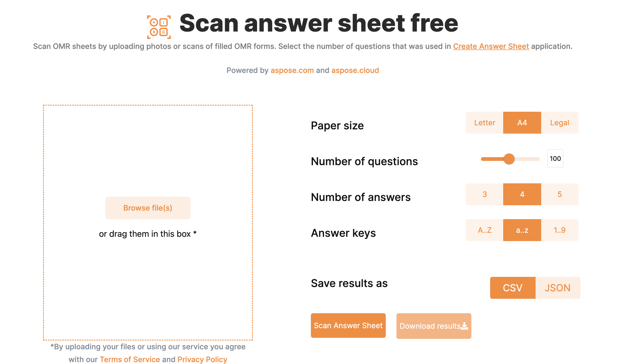The image size is (626, 364).
Task: Select the A4 paper size option
Action: coord(521,123)
